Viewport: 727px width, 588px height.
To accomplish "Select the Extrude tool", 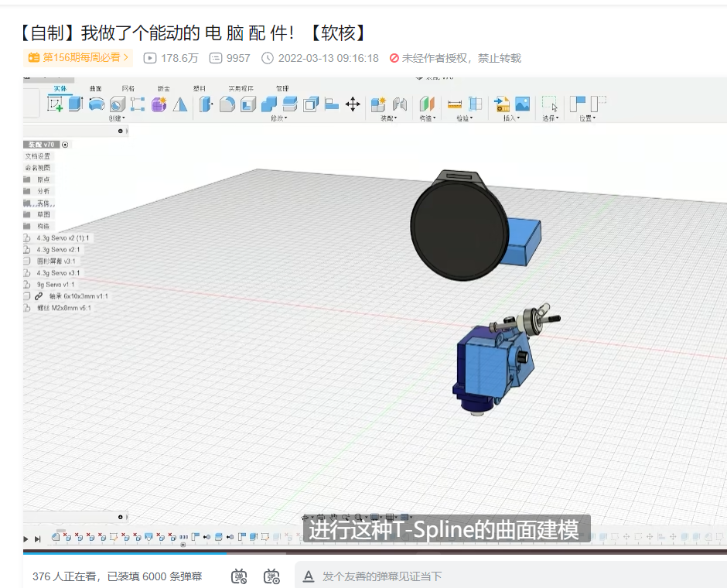I will coord(76,104).
